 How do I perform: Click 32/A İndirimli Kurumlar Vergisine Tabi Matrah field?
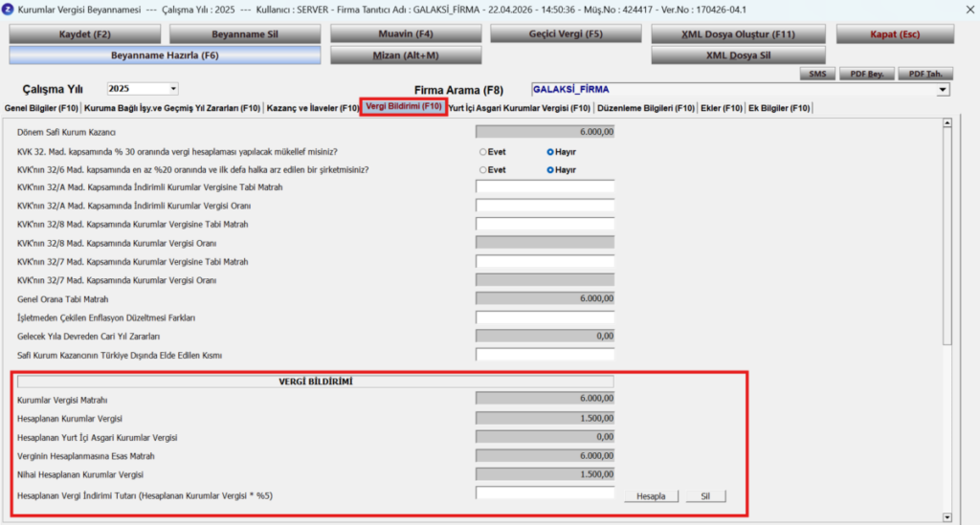tap(545, 186)
